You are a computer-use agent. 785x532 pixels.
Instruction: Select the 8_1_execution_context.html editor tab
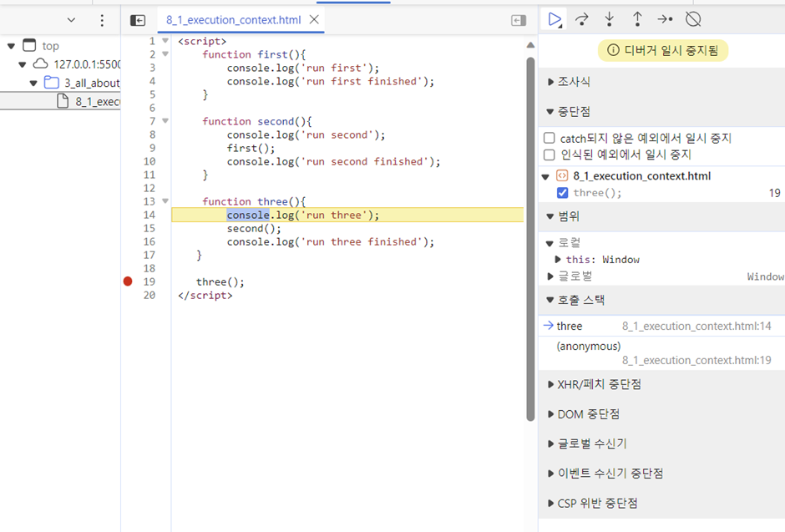tap(233, 20)
